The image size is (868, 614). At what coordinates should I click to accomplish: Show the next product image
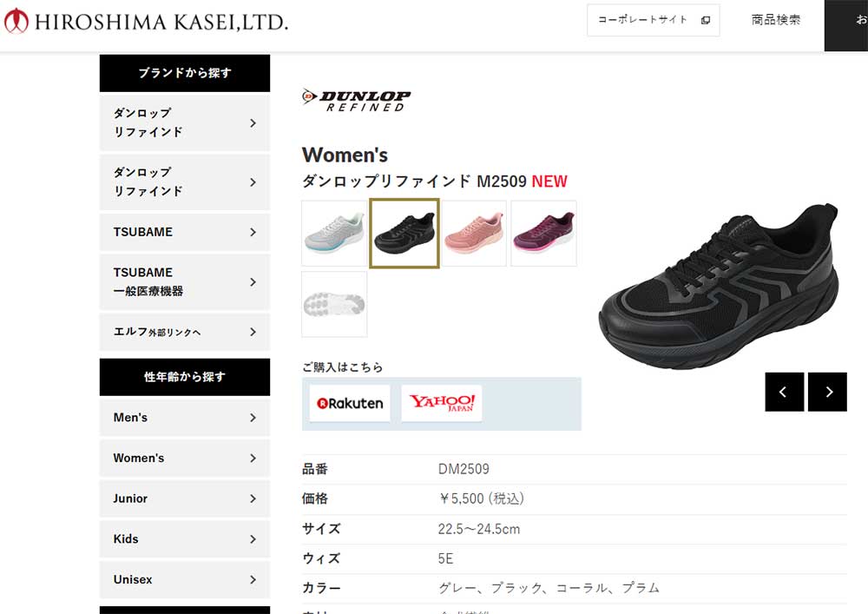pos(827,392)
